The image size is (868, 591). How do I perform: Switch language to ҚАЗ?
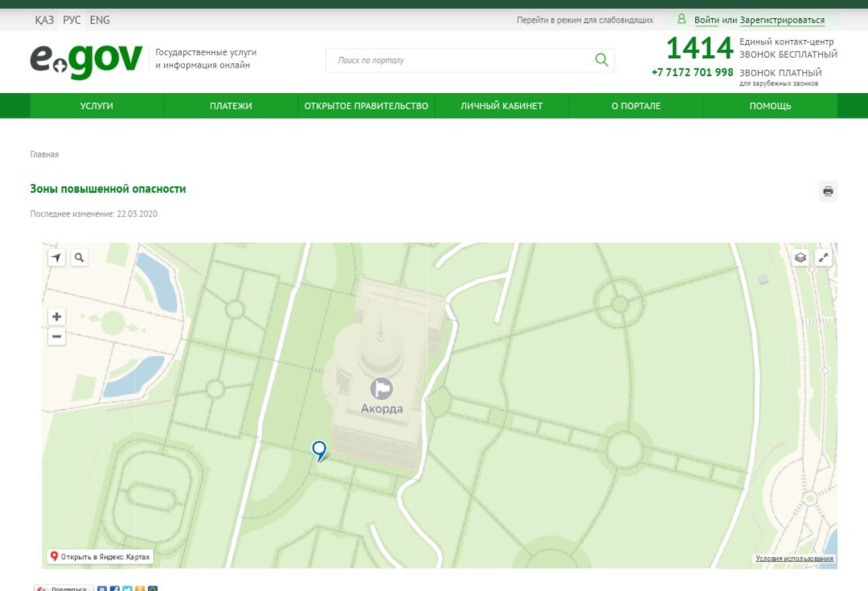tap(45, 20)
